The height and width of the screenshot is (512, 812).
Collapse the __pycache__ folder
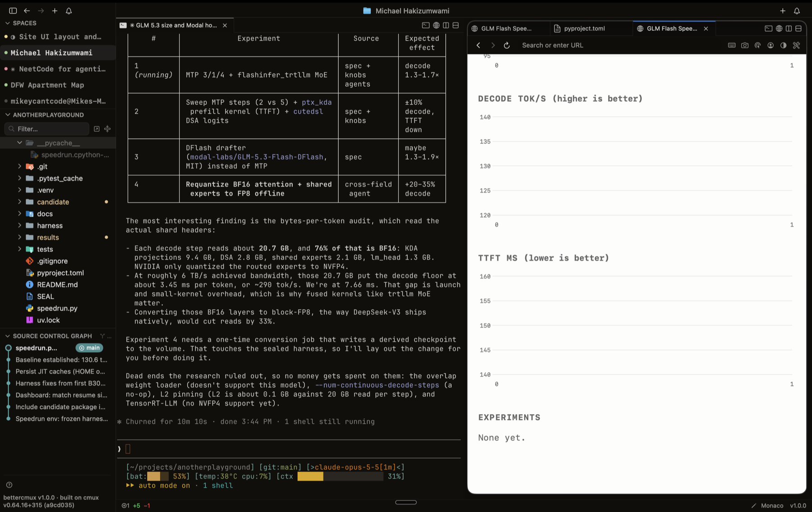pos(19,143)
